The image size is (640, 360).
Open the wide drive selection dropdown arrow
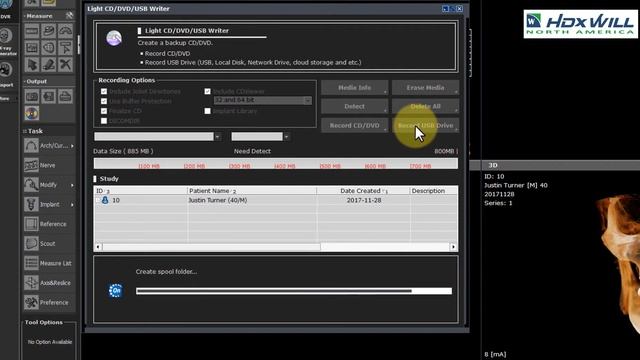coord(218,137)
